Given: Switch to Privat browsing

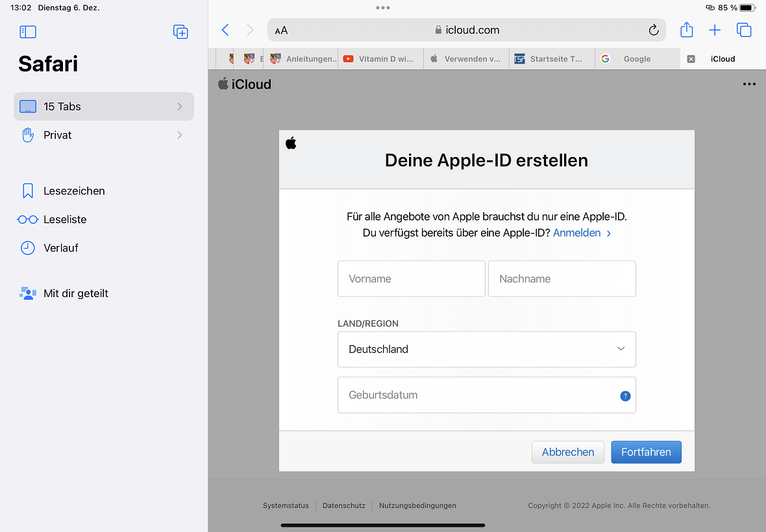Looking at the screenshot, I should point(104,135).
